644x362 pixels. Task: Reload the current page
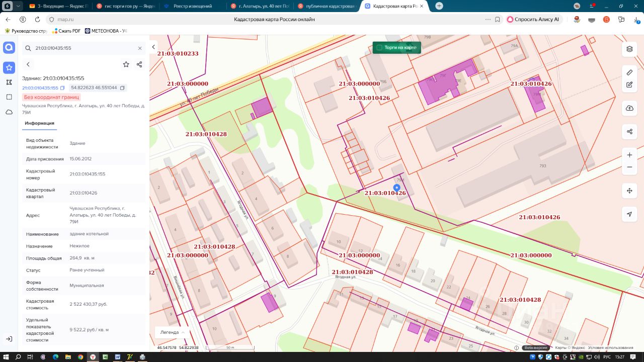pos(37,19)
